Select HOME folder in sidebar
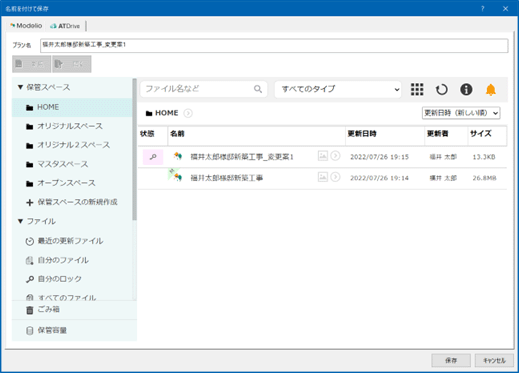Viewport: 519px width, 373px height. point(72,107)
